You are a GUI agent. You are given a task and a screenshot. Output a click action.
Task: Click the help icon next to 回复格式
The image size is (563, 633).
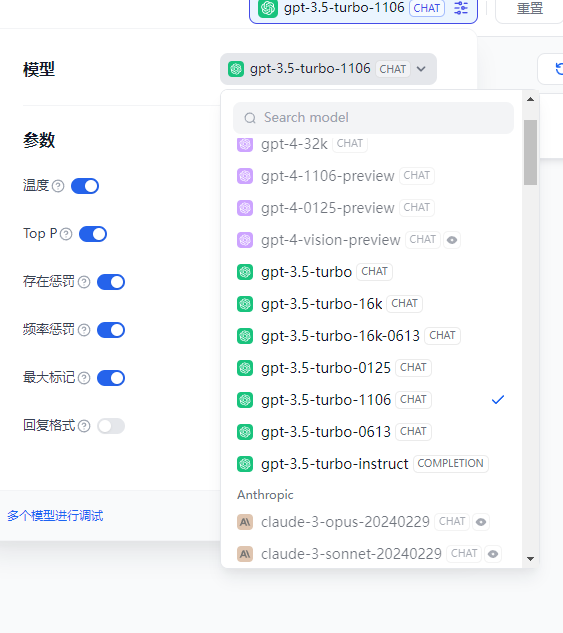[84, 426]
